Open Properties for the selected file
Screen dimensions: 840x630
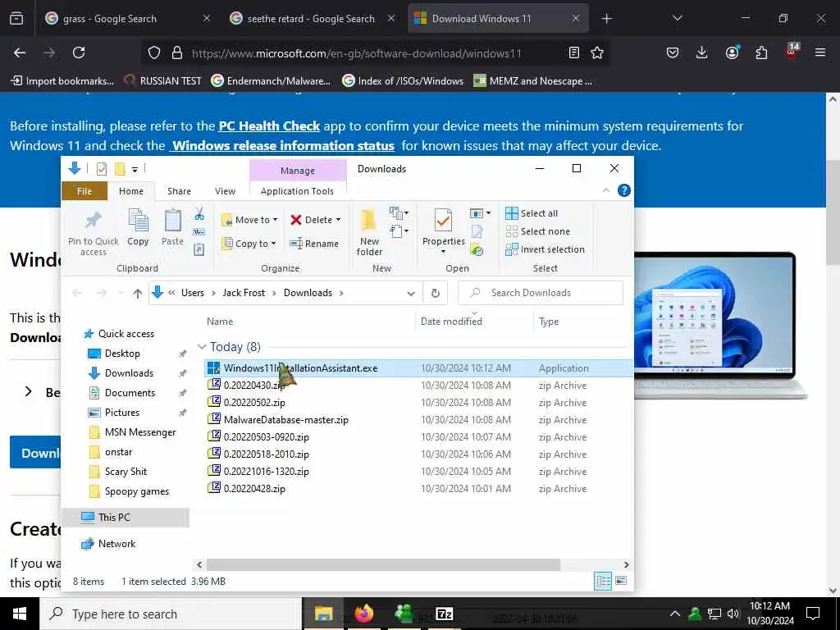tap(444, 231)
